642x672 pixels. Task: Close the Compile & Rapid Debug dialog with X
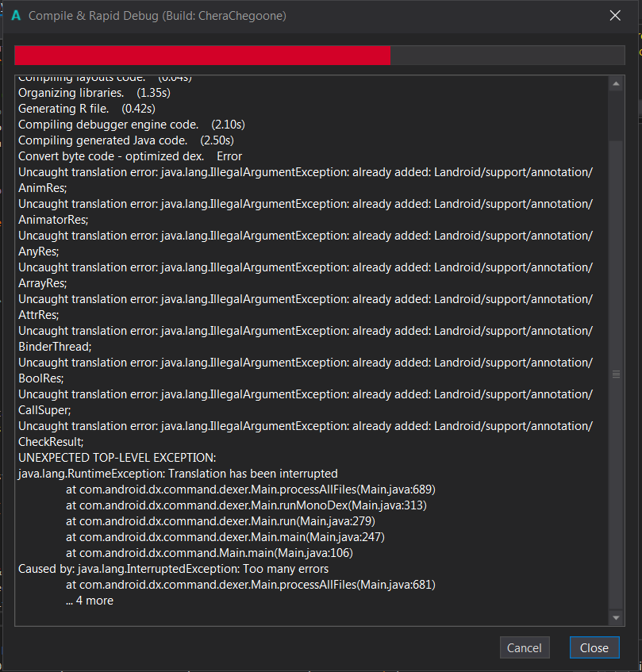614,16
